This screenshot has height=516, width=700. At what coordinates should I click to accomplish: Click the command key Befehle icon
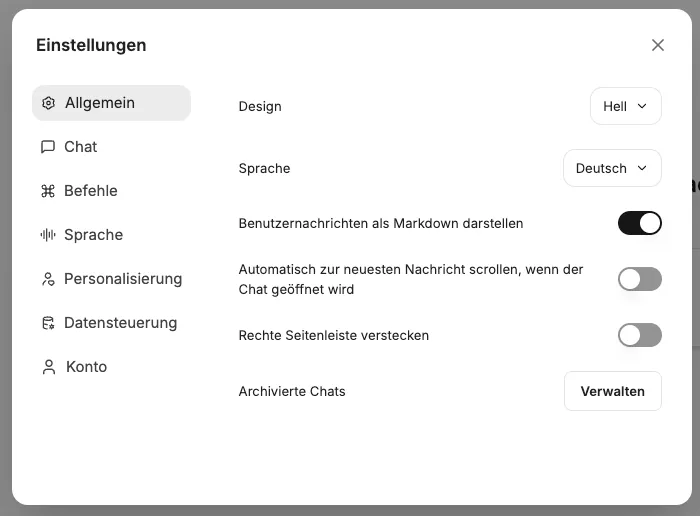[x=48, y=191]
